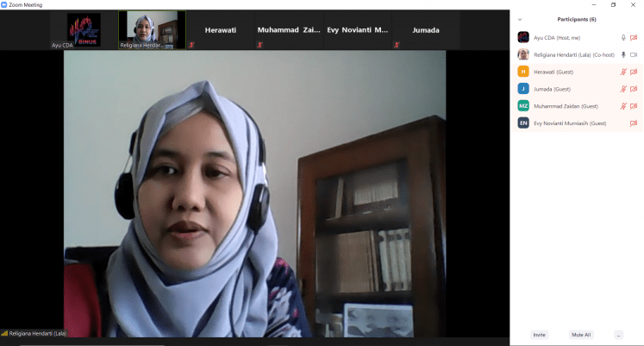Click "Muhammad Zaidan (Guest)" name in list

click(566, 106)
